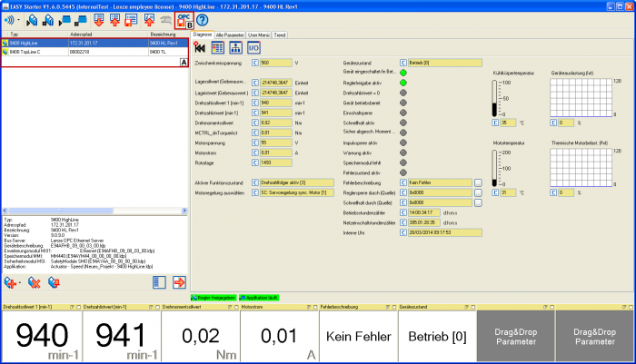Toggle checkbox on Gerätezustand tile header
The width and height of the screenshot is (636, 364).
pyautogui.click(x=473, y=307)
